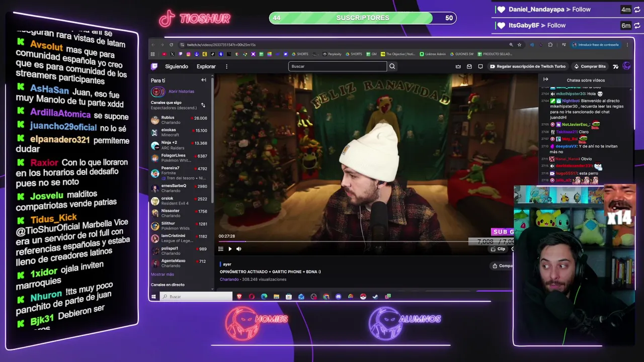Open the three-dot more menu beside Explorar
644x362 pixels.
[226, 66]
